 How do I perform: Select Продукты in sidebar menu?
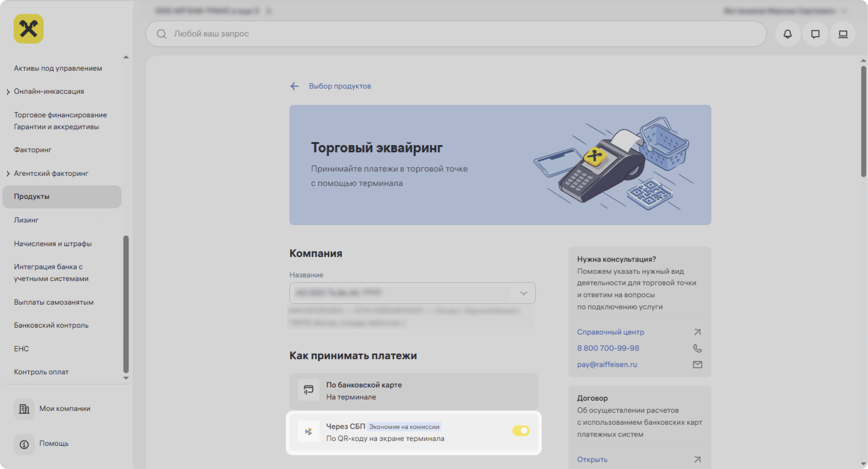click(62, 196)
